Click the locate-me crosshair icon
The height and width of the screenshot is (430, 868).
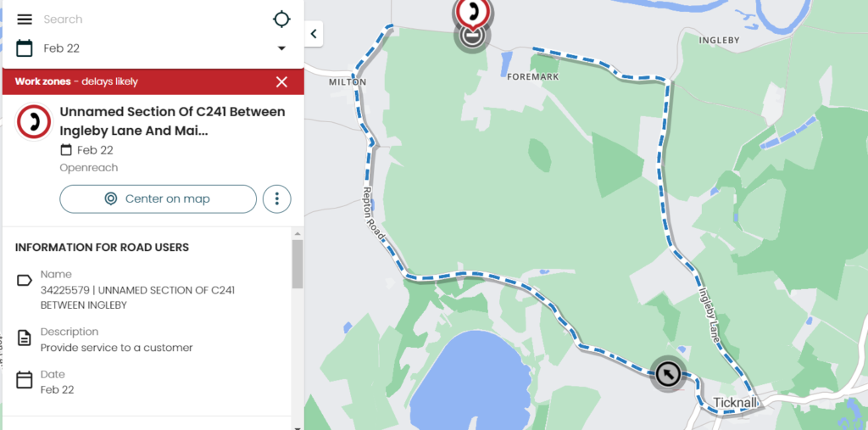[281, 20]
